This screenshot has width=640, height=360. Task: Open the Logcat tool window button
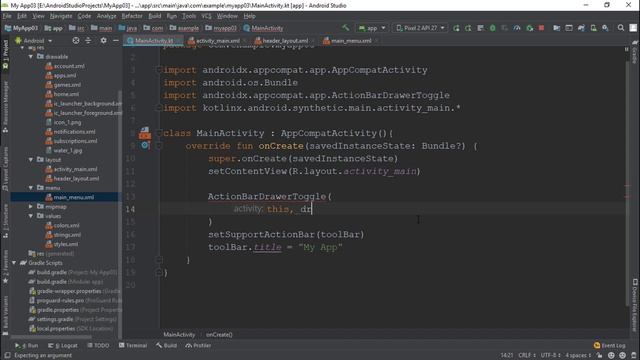coord(62,346)
